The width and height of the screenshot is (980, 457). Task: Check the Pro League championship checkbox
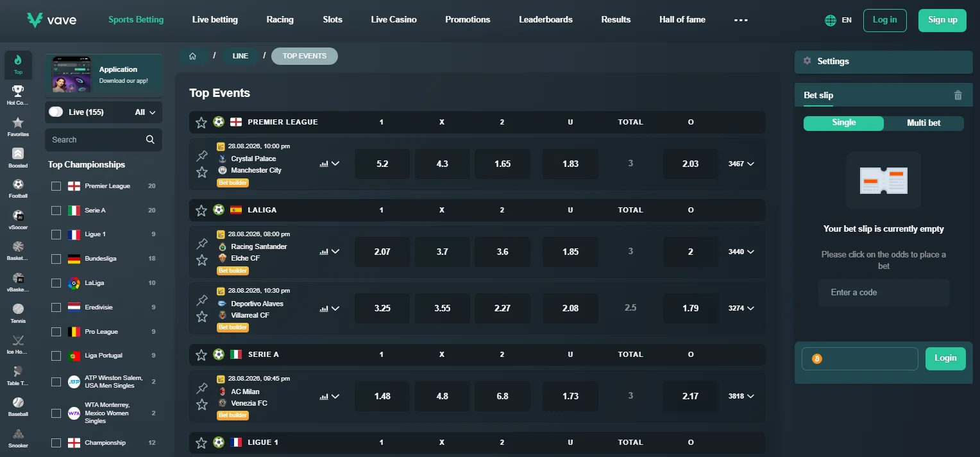pos(56,332)
